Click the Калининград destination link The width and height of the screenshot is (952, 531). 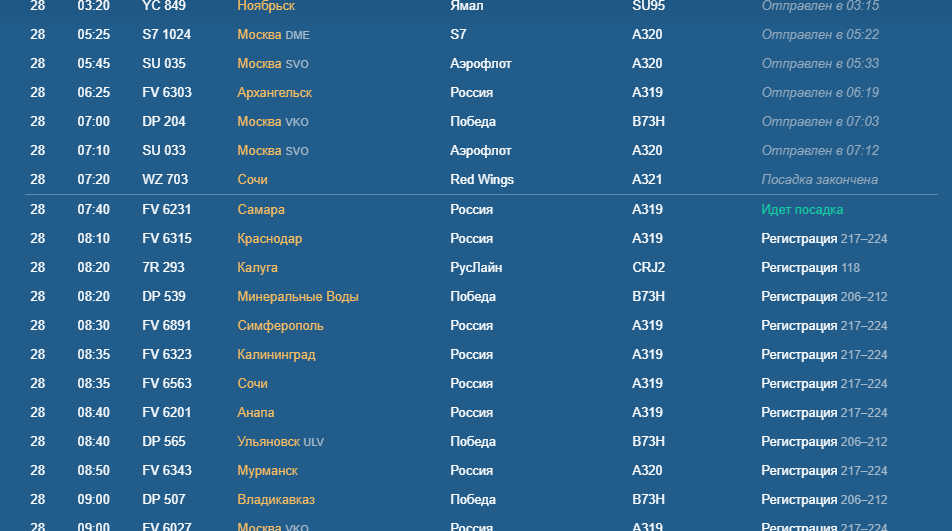tap(276, 354)
